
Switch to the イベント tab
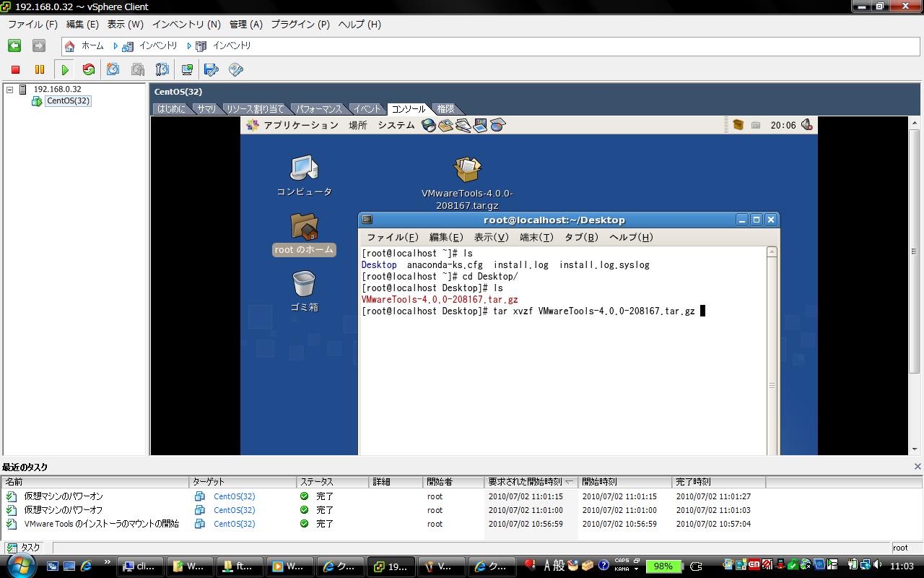tap(367, 109)
